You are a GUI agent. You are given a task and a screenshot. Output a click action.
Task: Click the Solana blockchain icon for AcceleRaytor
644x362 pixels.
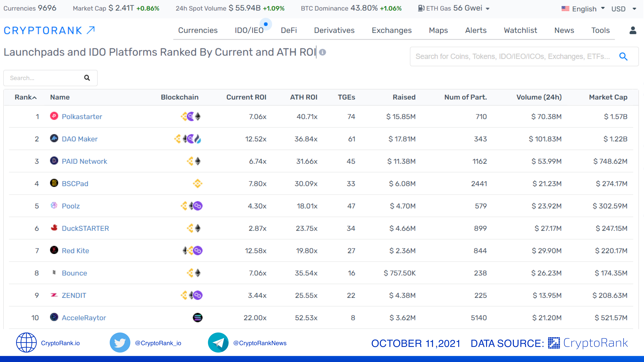198,318
